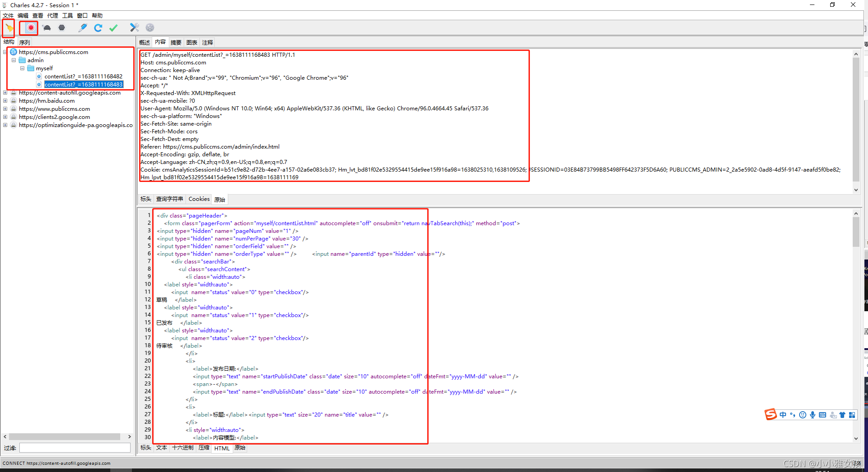Screen dimensions: 868x472
Task: Open the 窗口 menu
Action: point(82,16)
